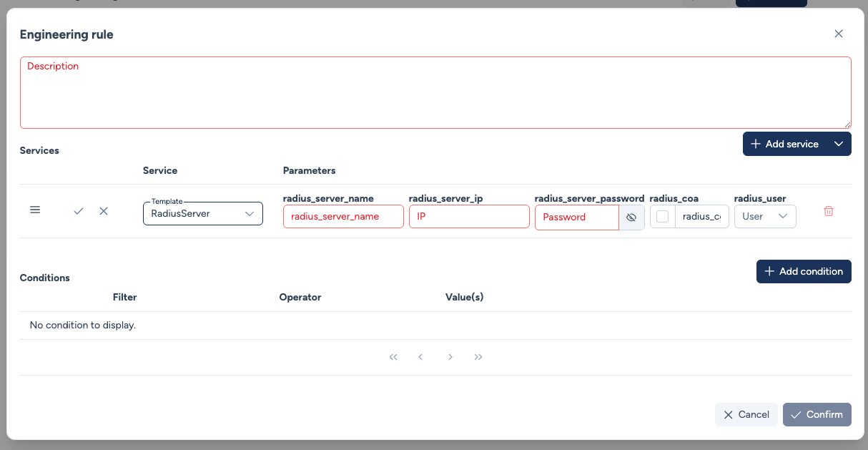Click the checkmark icon to accept service
The height and width of the screenshot is (450, 868).
[x=79, y=211]
